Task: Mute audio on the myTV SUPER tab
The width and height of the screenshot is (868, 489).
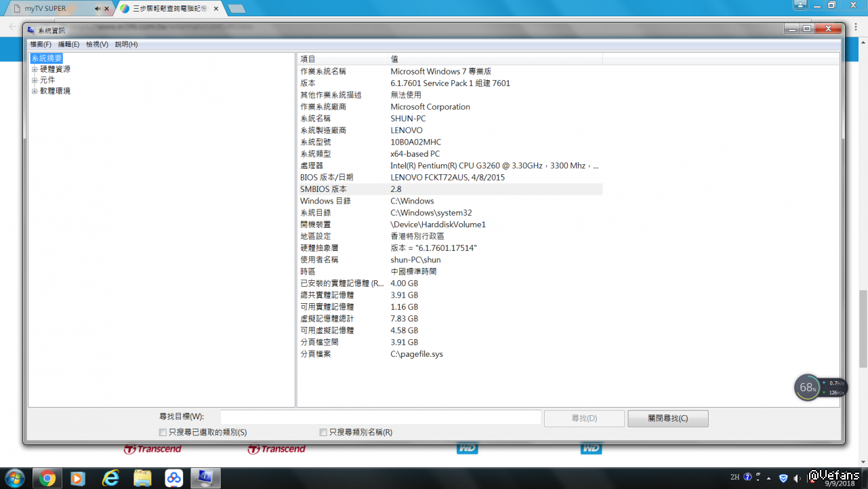Action: point(98,9)
